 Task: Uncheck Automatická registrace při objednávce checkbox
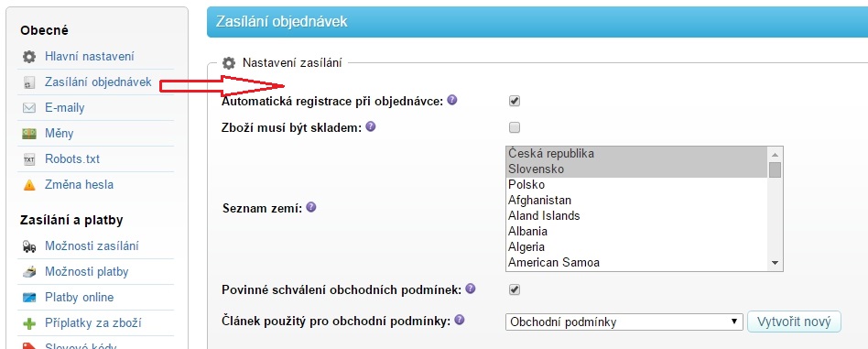[515, 101]
